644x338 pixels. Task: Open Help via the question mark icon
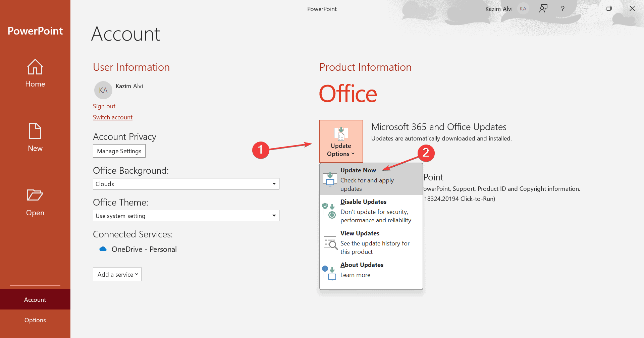coord(563,8)
